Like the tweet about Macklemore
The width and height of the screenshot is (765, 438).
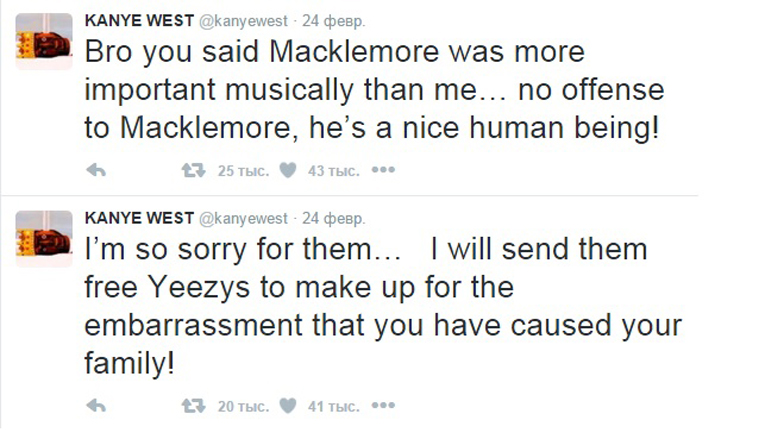(x=287, y=171)
